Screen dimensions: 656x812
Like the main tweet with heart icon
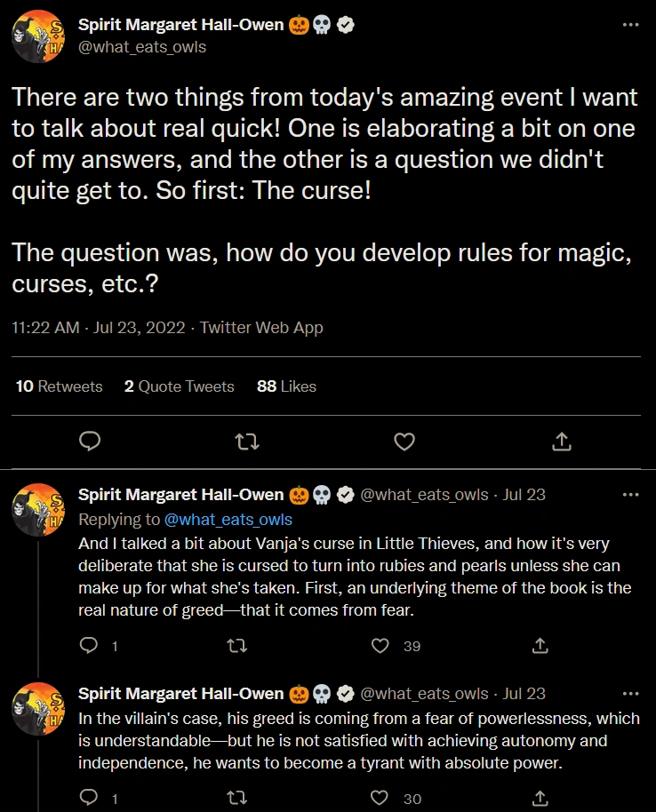click(x=404, y=441)
